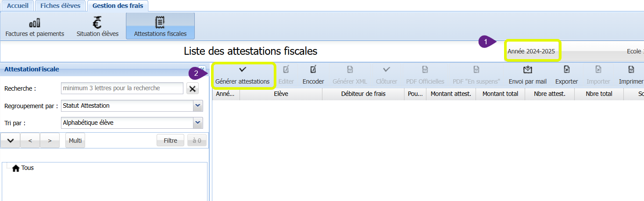Open Factures et paiements section

point(35,27)
